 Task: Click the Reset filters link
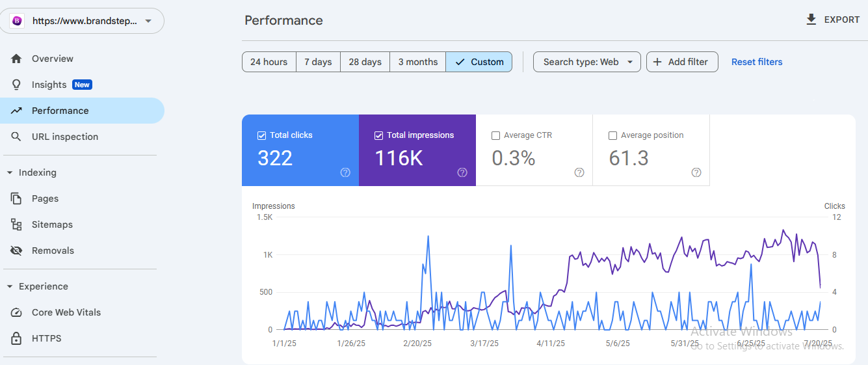point(756,62)
